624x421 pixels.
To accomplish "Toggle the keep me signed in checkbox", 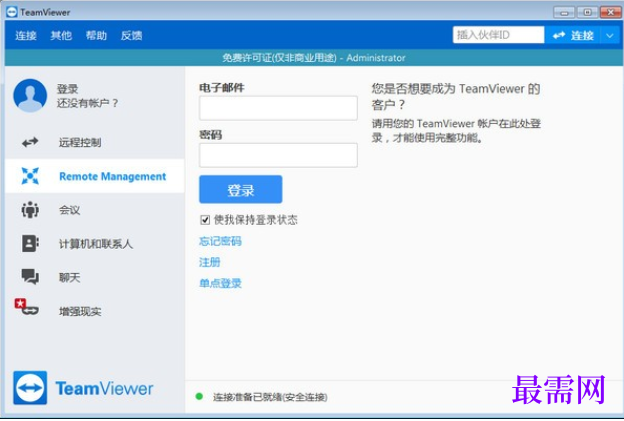I will click(x=205, y=220).
